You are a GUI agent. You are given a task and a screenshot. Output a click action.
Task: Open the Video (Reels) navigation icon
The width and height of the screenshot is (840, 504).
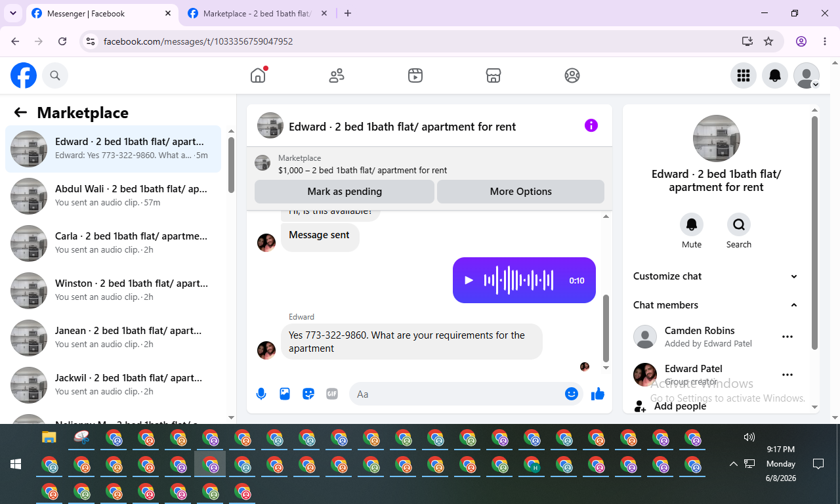click(415, 75)
